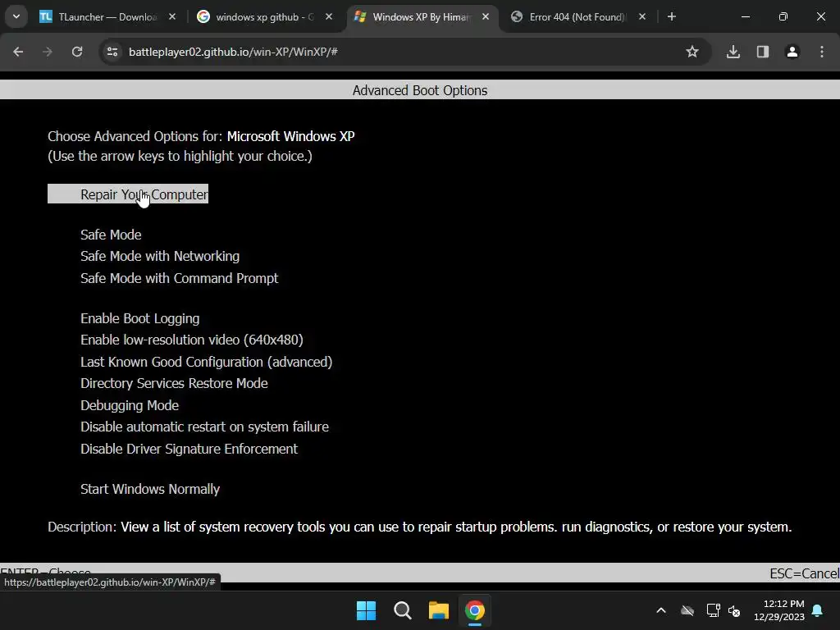Screen dimensions: 840x630
Task: Open taskbar Search
Action: [402, 610]
